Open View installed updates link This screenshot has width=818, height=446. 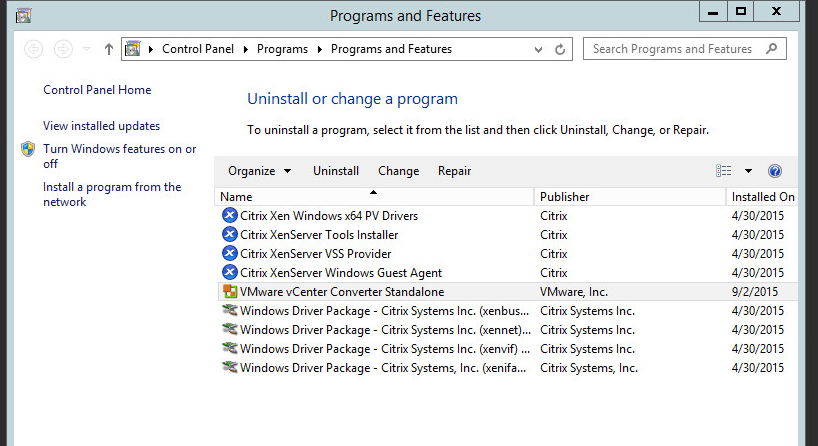pos(102,126)
